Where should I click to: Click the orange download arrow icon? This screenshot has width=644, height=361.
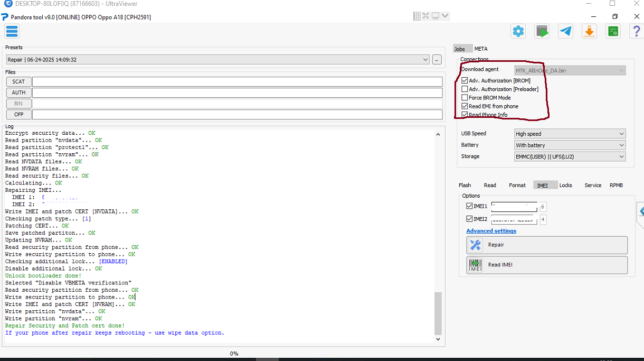[x=589, y=31]
